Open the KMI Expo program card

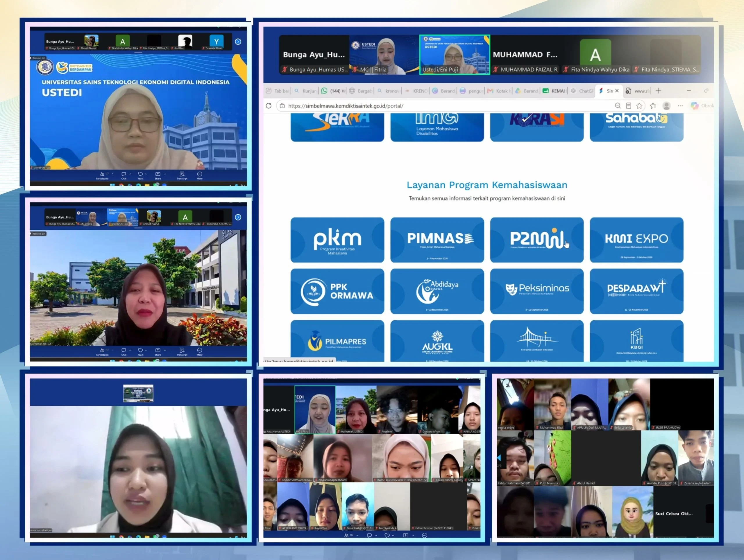coord(636,240)
